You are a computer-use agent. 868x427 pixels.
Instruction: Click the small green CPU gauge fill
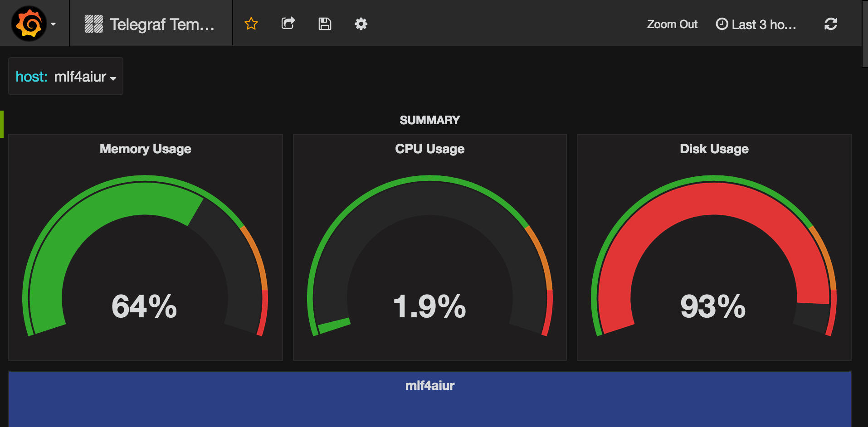pos(334,325)
